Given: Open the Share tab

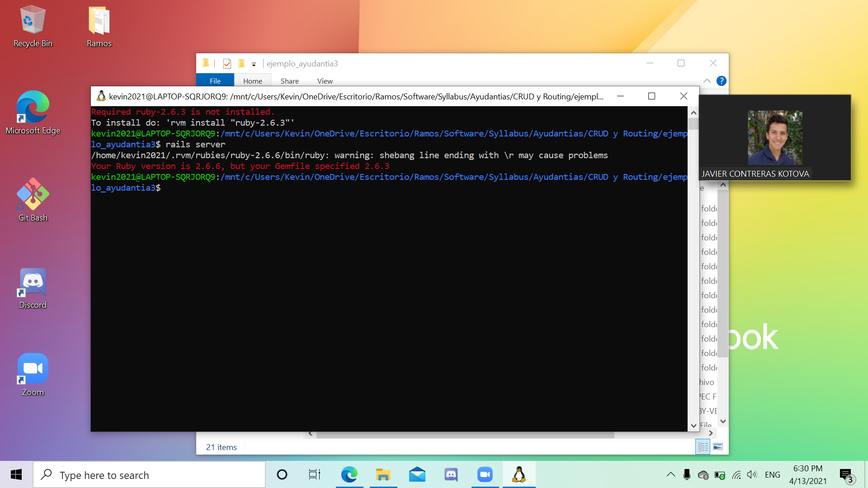Looking at the screenshot, I should 289,81.
